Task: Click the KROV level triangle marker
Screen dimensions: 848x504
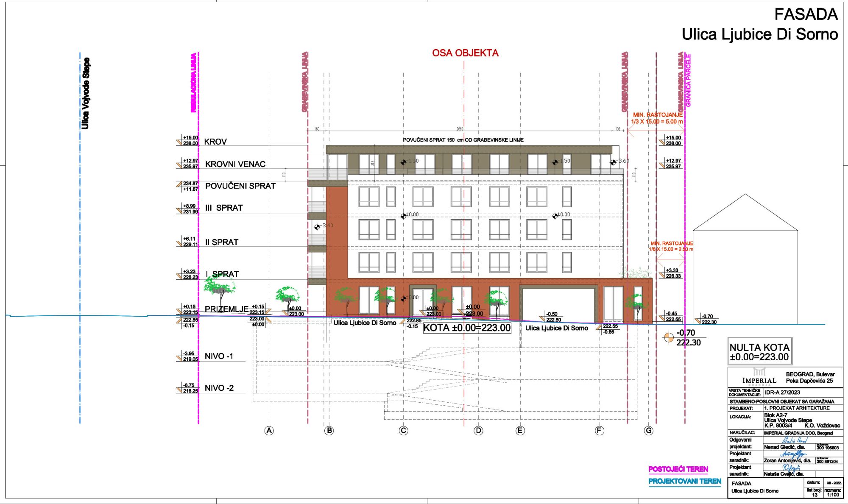Action: pyautogui.click(x=179, y=143)
